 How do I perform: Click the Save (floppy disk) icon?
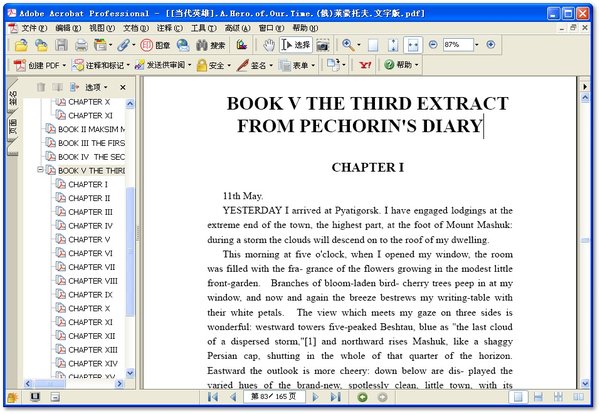click(x=61, y=45)
